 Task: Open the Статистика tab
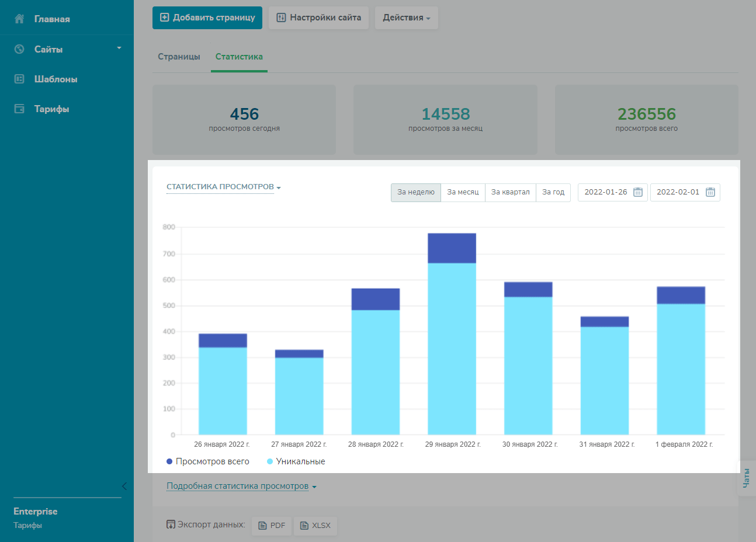[239, 57]
